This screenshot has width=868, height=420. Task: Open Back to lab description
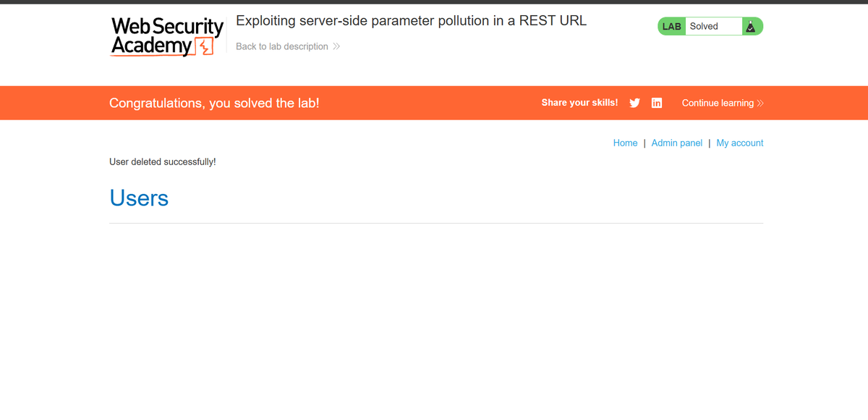pos(281,46)
